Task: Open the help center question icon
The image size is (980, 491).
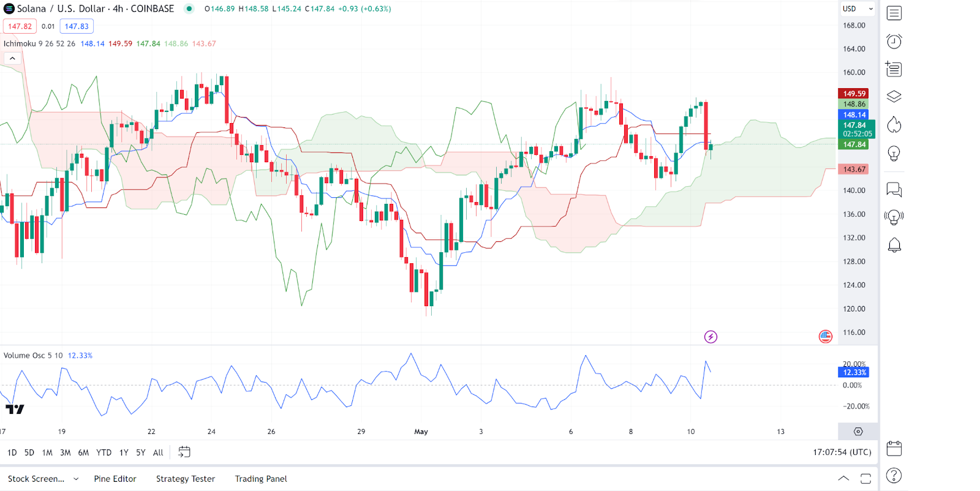Action: (x=894, y=476)
